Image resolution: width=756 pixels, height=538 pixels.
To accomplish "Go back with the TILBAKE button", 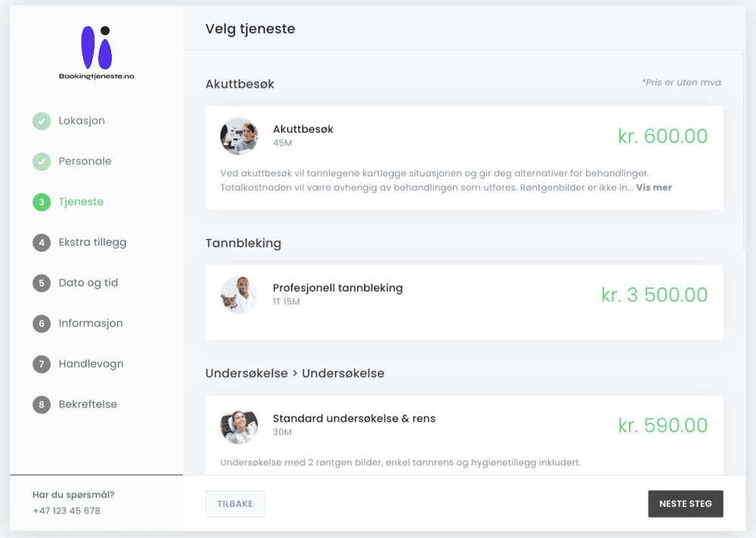I will [235, 504].
